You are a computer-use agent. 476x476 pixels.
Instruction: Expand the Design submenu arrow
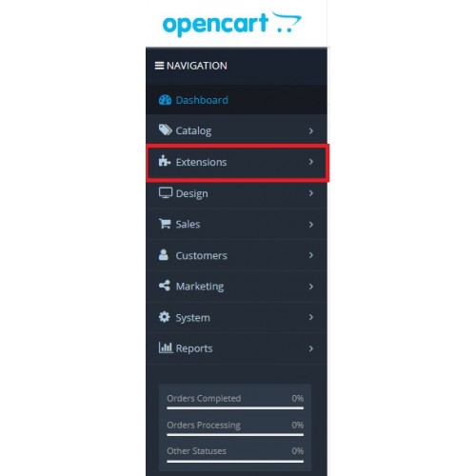311,193
